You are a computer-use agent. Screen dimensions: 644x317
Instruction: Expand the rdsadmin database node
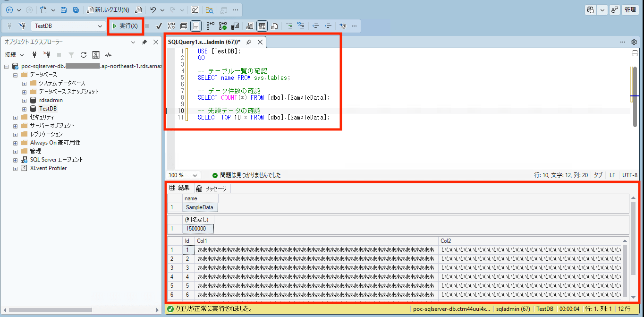(x=24, y=100)
